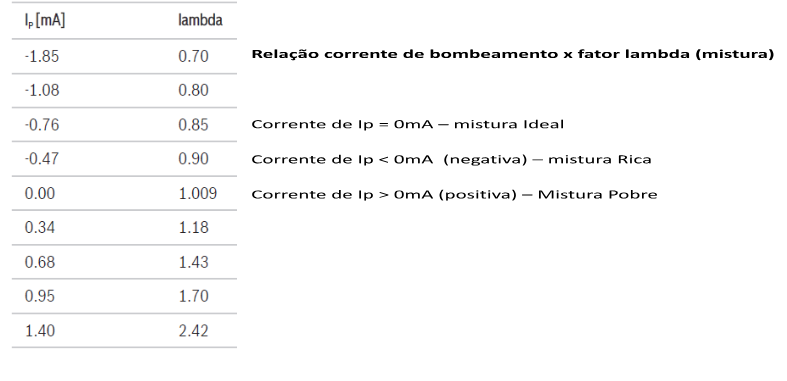The height and width of the screenshot is (381, 787).
Task: Click the lambda column header
Action: (x=200, y=20)
